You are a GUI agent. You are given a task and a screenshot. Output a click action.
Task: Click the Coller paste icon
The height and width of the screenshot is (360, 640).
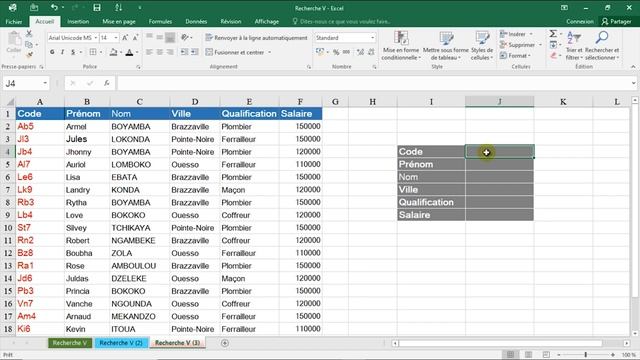point(14,42)
